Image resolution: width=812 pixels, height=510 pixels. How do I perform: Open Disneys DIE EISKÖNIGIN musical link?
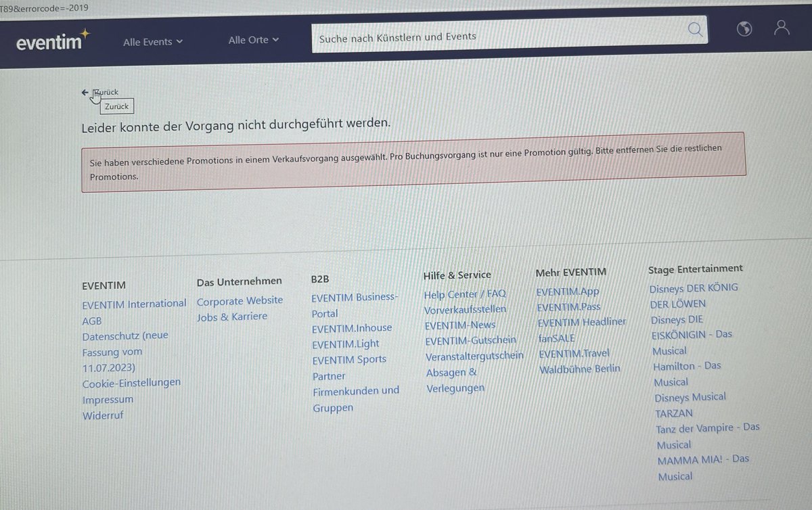pos(692,335)
